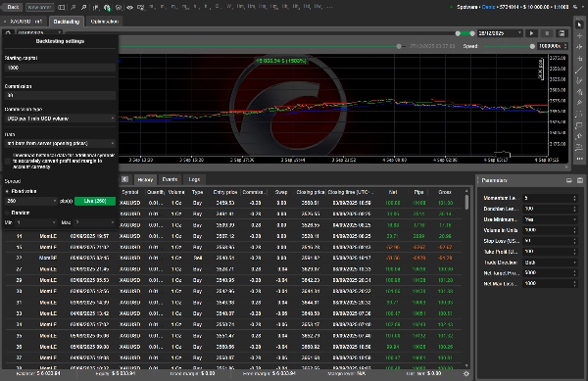588x381 pixels.
Task: Open the Commission type dropdown
Action: [60, 119]
